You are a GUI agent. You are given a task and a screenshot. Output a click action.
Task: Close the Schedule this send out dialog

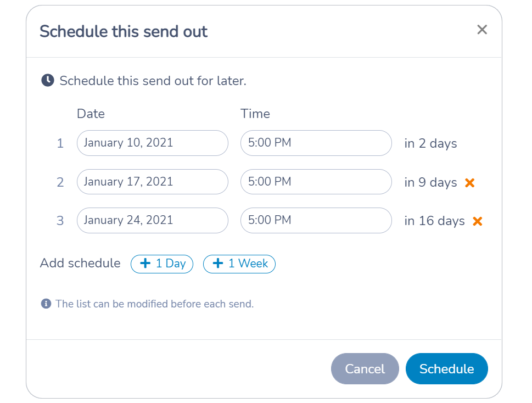[x=482, y=30]
